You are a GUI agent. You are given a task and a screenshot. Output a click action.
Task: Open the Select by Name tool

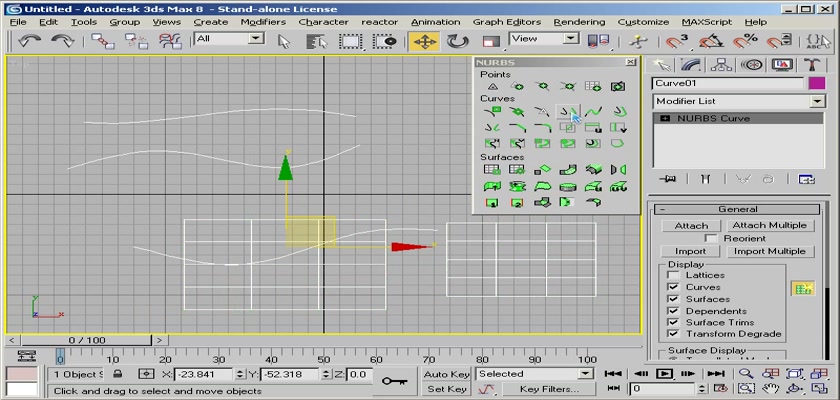tap(317, 42)
